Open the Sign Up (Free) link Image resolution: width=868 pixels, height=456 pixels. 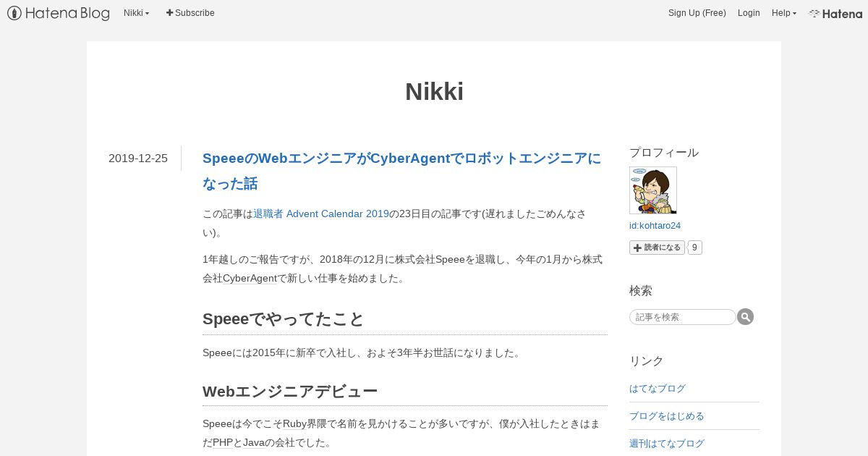coord(697,13)
